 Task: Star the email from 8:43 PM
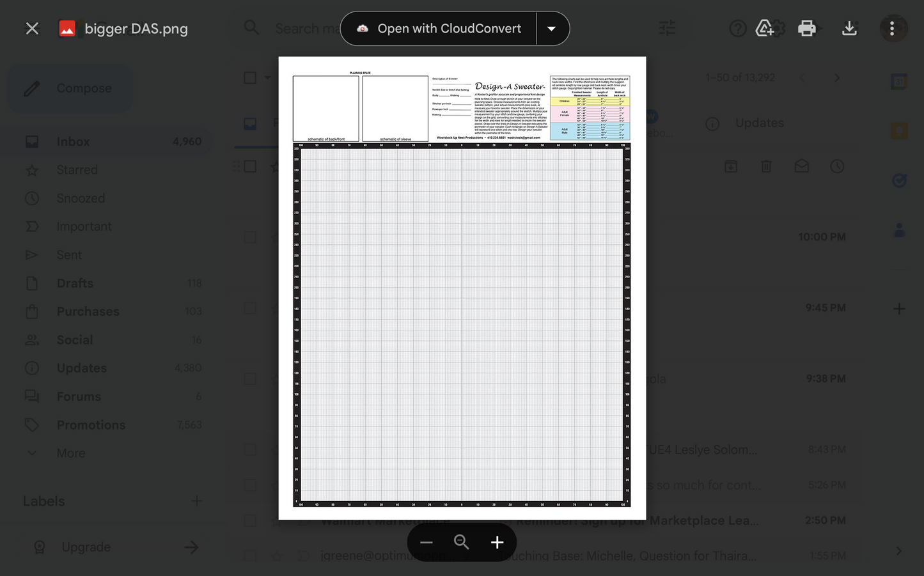[x=276, y=449]
